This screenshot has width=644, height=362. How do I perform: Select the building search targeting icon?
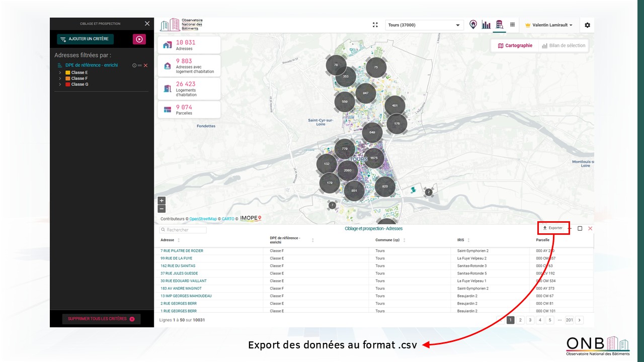[x=499, y=25]
